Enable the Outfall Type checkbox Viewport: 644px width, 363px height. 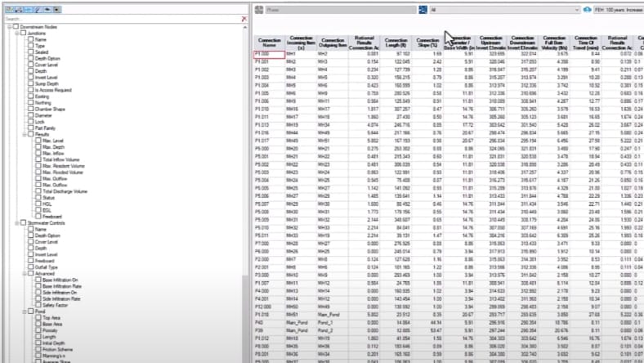[x=31, y=267]
